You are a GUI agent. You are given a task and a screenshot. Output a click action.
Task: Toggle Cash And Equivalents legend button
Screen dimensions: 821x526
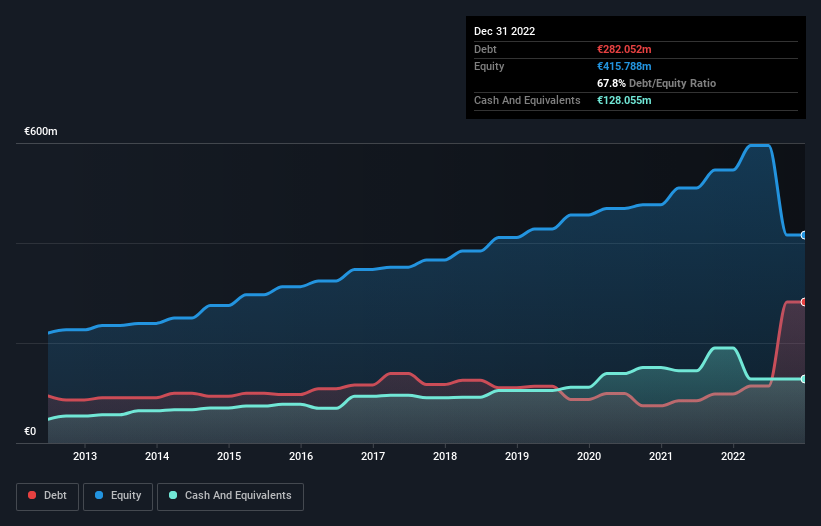point(230,496)
